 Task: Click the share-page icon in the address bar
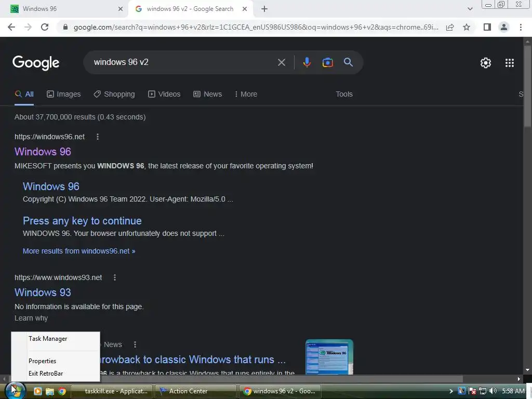[x=450, y=27]
